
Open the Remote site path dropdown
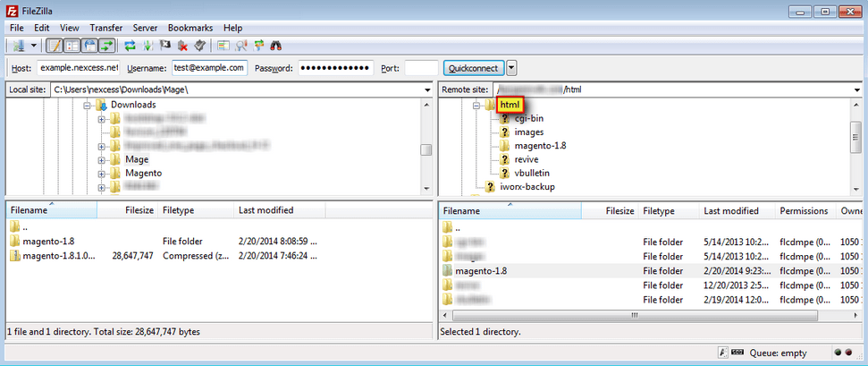click(x=858, y=89)
